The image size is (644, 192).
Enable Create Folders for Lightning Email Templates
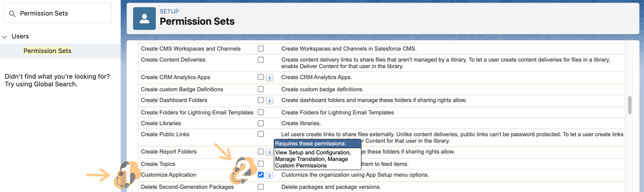pyautogui.click(x=261, y=112)
